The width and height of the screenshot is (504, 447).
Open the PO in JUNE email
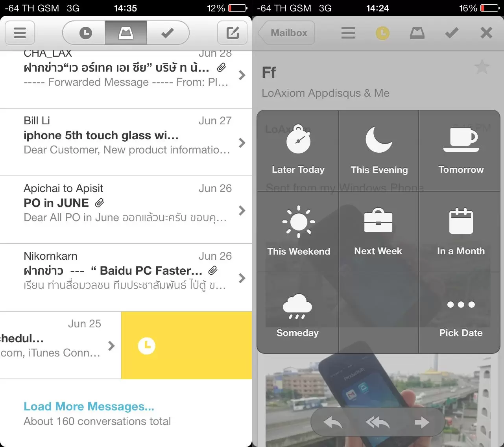pos(126,210)
